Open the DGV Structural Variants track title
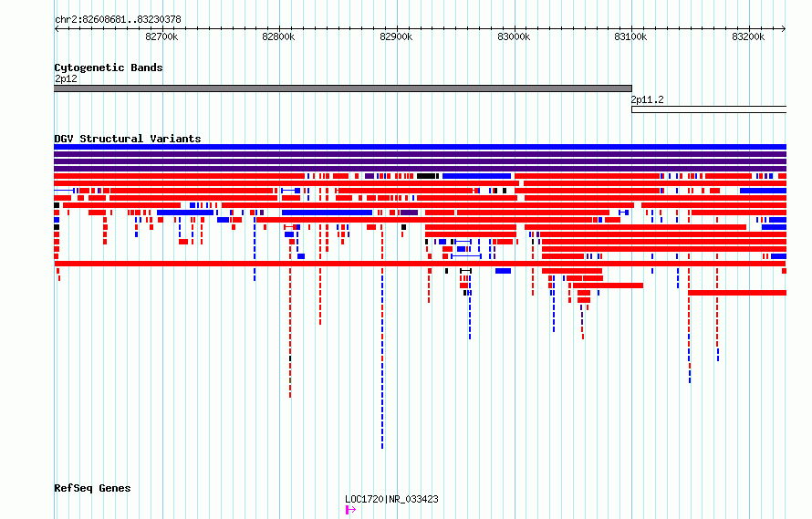This screenshot has width=812, height=519. [128, 139]
